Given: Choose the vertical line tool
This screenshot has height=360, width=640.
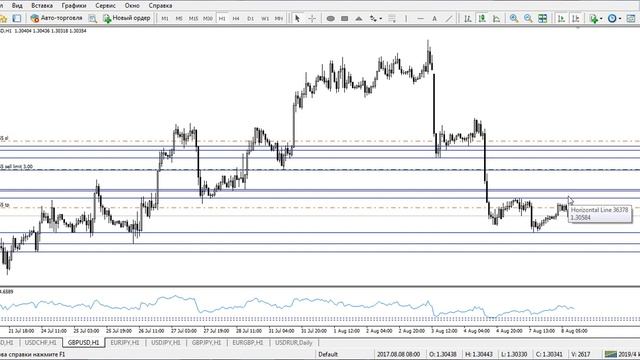Looking at the screenshot, I should (406, 18).
